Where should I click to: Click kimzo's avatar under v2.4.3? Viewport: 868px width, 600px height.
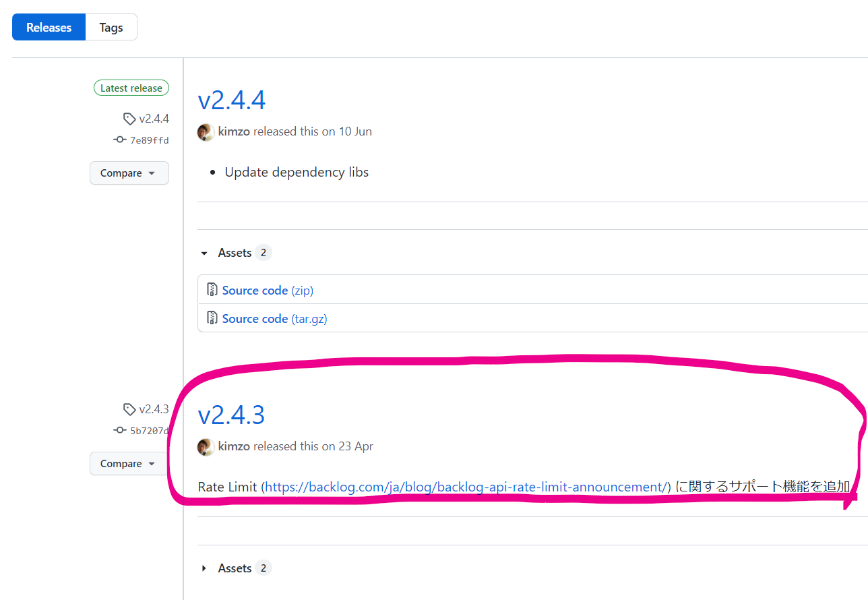point(206,447)
